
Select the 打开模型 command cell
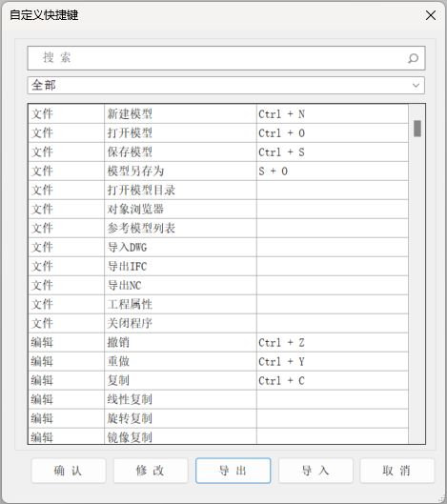[180, 132]
